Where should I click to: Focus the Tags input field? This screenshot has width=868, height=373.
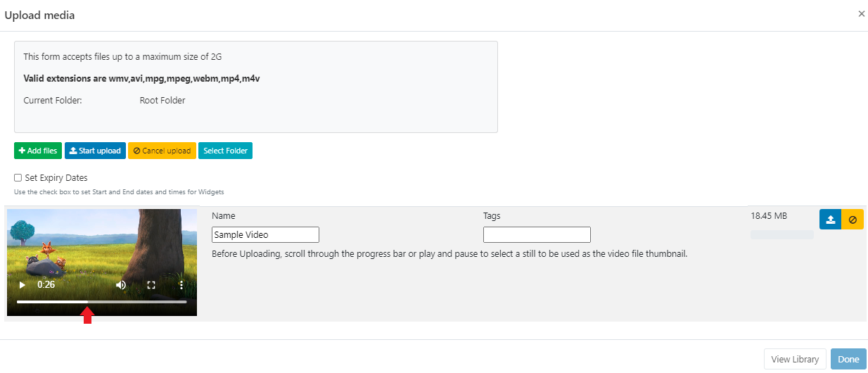537,235
